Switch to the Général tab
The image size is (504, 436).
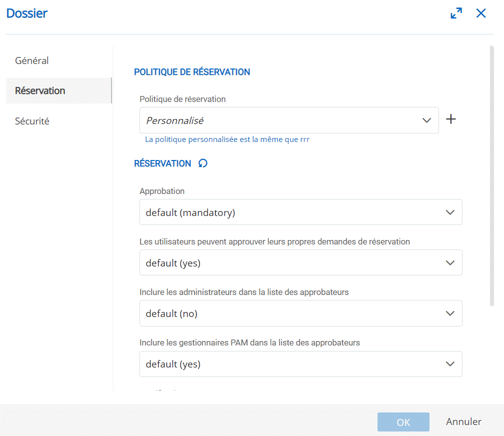[32, 60]
